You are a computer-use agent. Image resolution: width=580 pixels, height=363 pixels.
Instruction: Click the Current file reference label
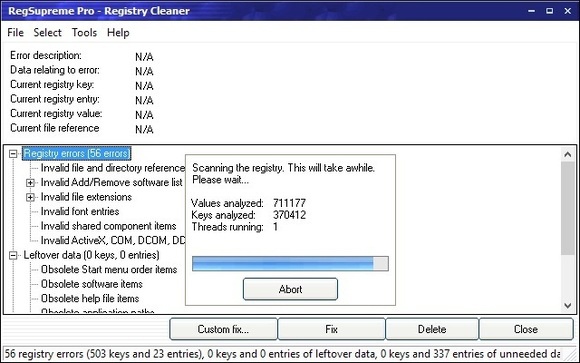(54, 128)
